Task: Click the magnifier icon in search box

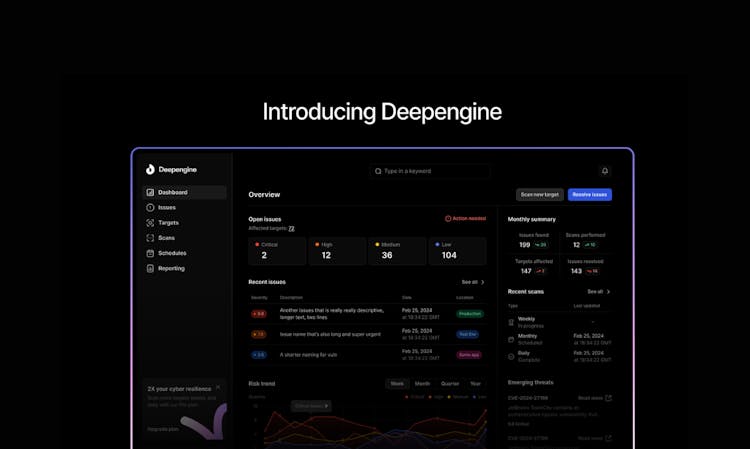Action: tap(378, 171)
